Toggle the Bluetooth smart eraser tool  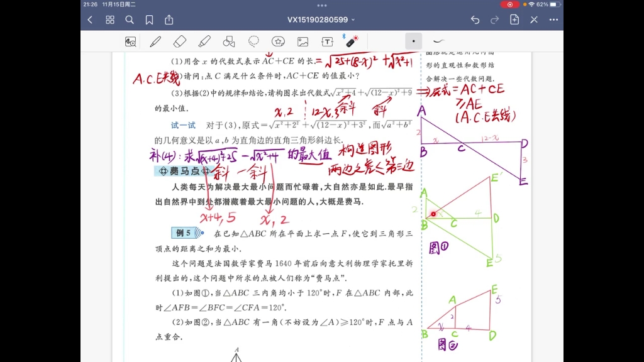351,41
